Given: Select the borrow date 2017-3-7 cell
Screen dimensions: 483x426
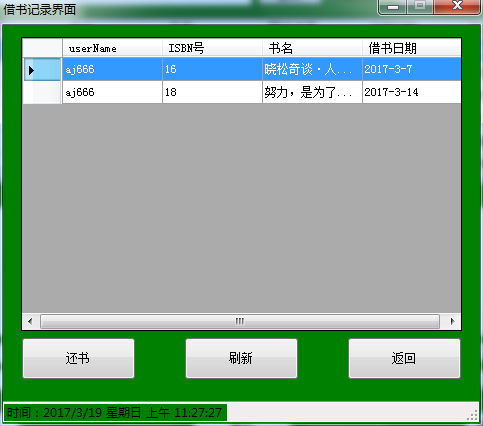Looking at the screenshot, I should pyautogui.click(x=412, y=69).
